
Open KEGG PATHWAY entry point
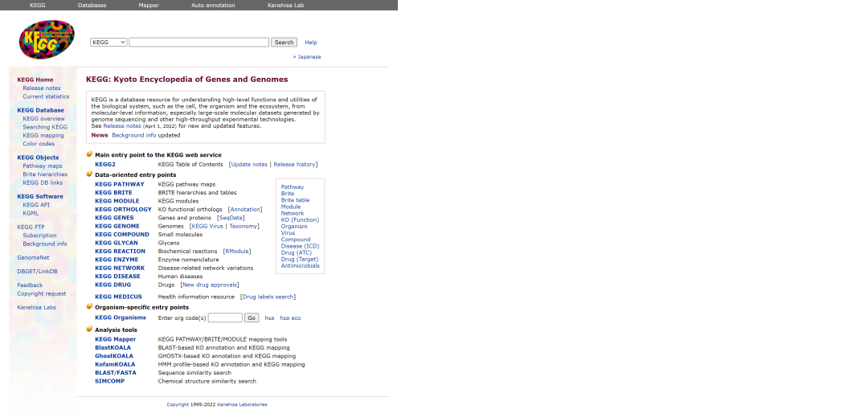pyautogui.click(x=120, y=184)
